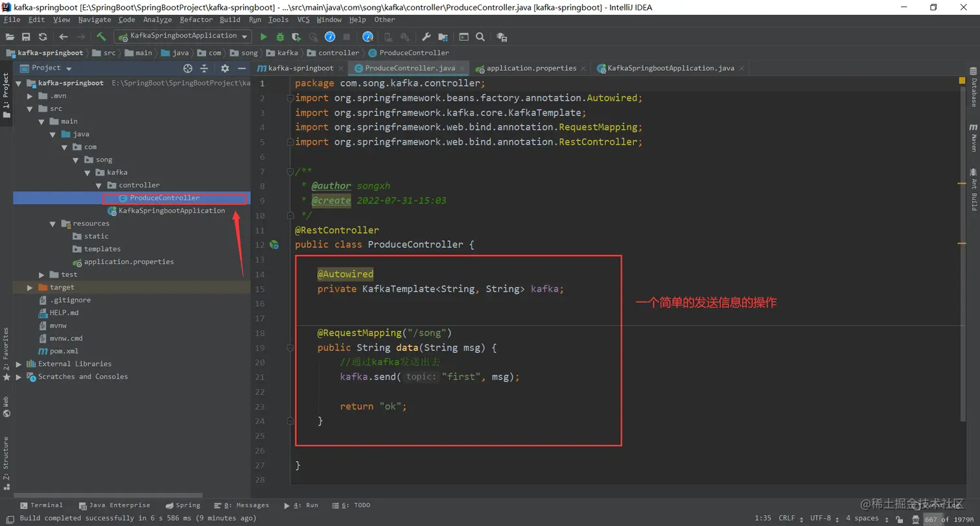
Task: Open Project panel gear settings
Action: [225, 68]
